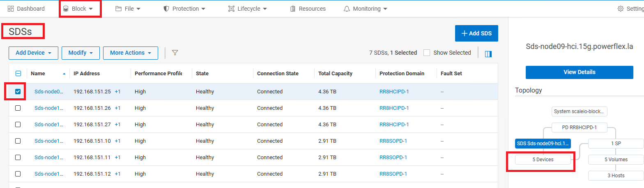The width and height of the screenshot is (644, 188).
Task: Click the column layout toggle icon
Action: click(488, 54)
